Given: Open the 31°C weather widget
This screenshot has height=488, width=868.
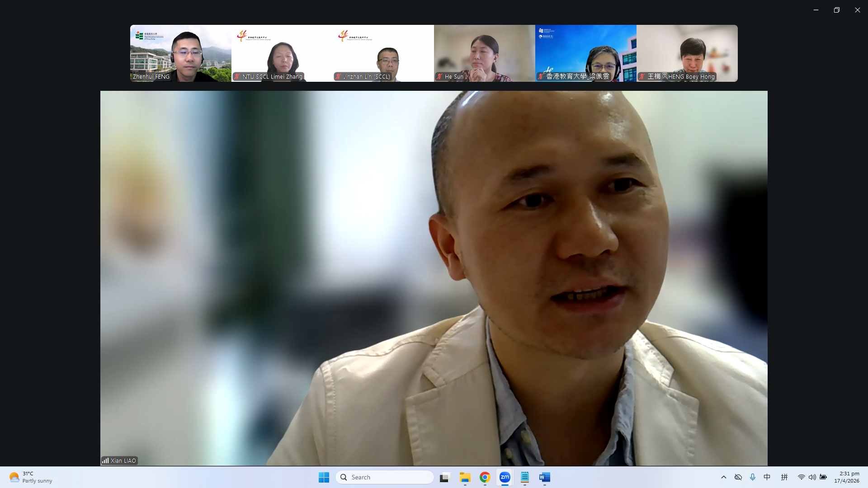Looking at the screenshot, I should pyautogui.click(x=31, y=477).
